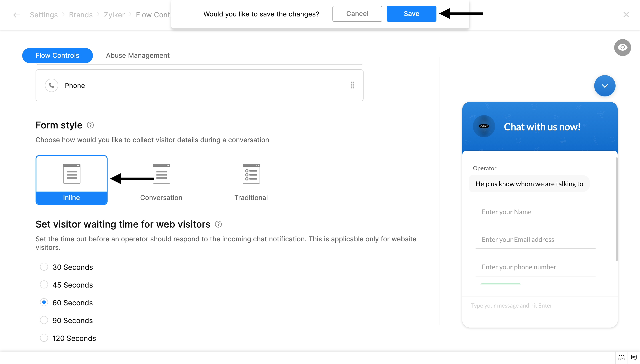Open visitor waiting time help icon

click(x=218, y=224)
